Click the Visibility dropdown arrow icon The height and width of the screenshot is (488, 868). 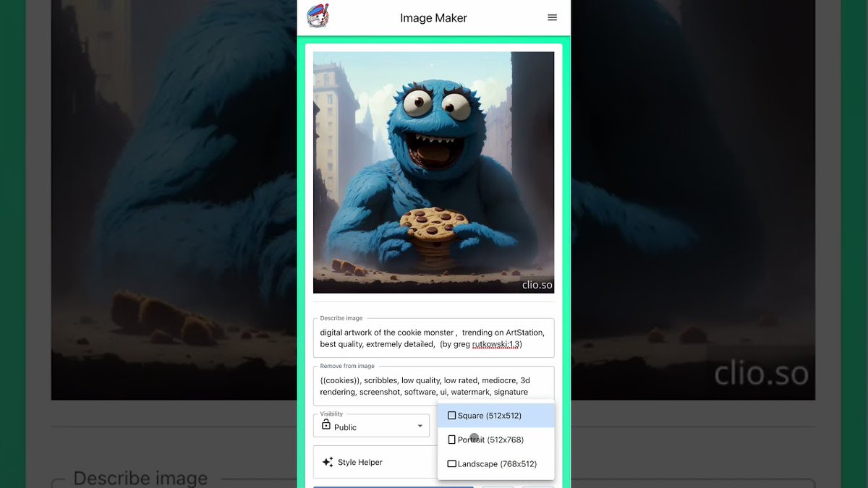(x=421, y=426)
